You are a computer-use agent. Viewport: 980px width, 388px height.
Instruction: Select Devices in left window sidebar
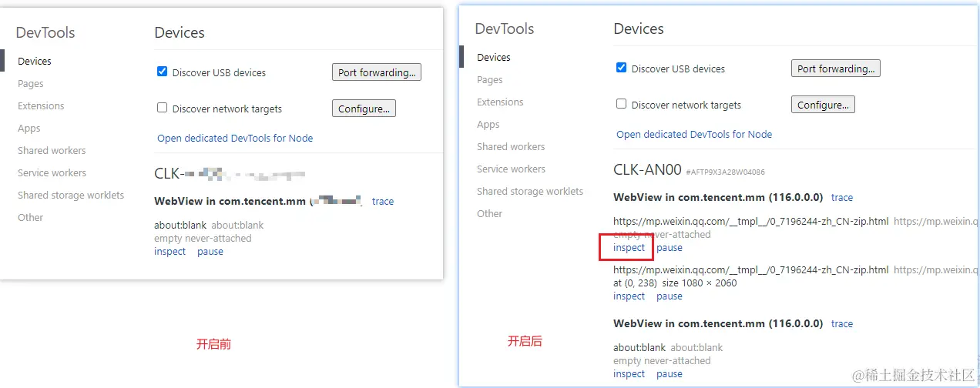[35, 61]
